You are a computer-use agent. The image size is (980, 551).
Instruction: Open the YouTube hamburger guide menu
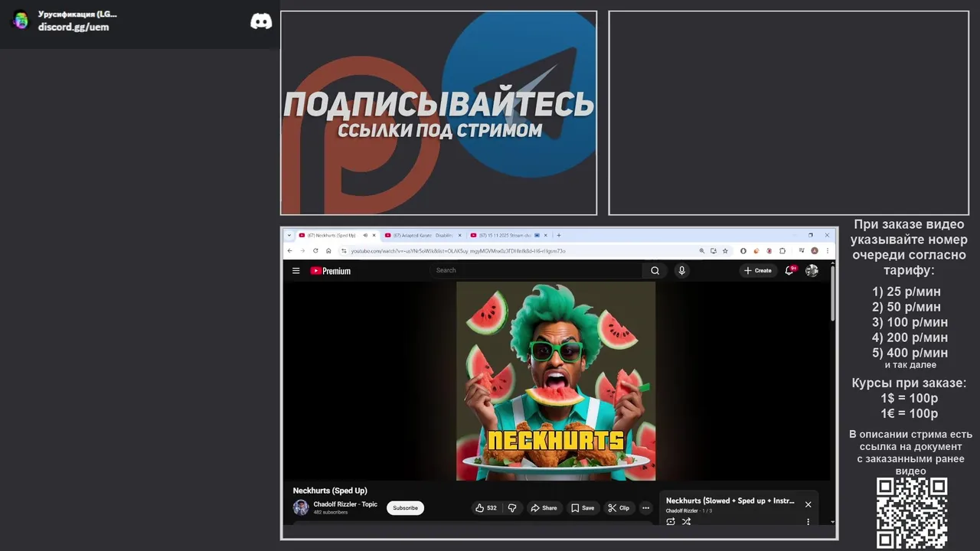click(296, 271)
